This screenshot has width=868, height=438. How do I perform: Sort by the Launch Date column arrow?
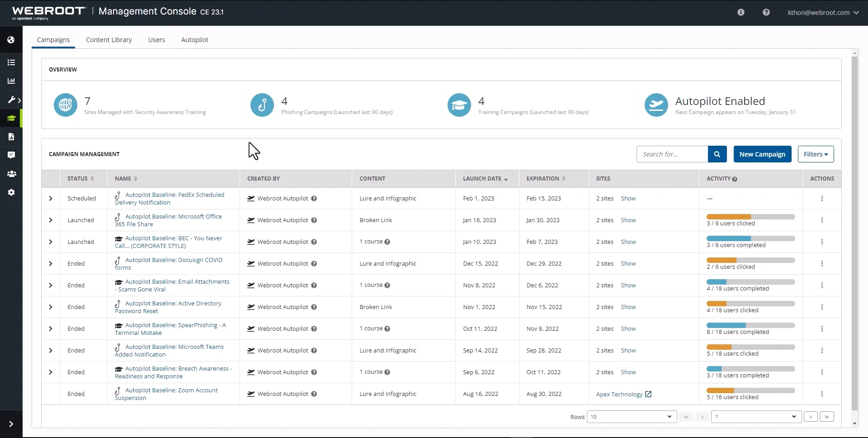[x=506, y=179]
